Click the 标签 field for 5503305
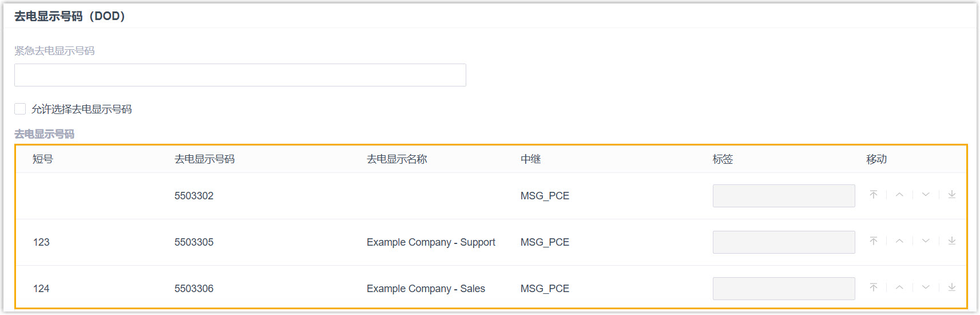 pos(783,242)
